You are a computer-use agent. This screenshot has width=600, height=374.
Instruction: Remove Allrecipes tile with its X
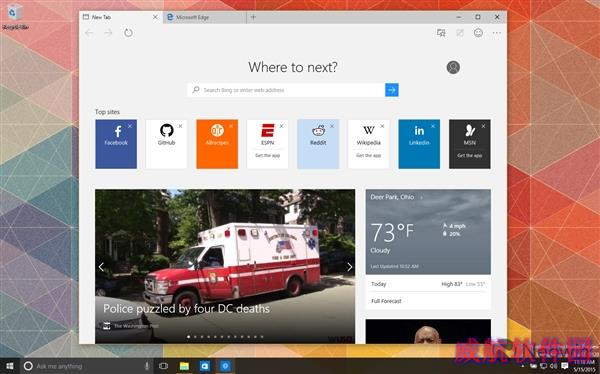pyautogui.click(x=231, y=126)
